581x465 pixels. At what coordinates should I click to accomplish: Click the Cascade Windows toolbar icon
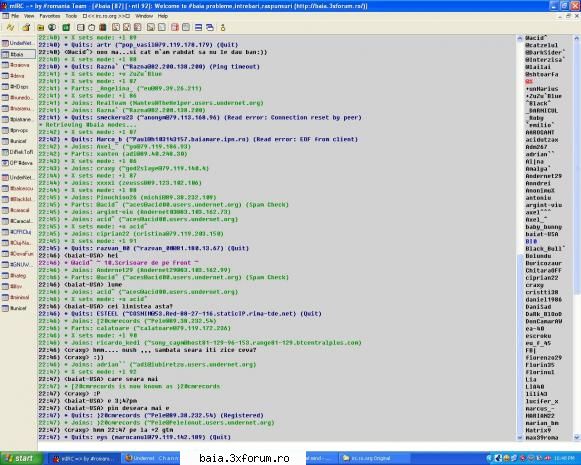(x=210, y=27)
